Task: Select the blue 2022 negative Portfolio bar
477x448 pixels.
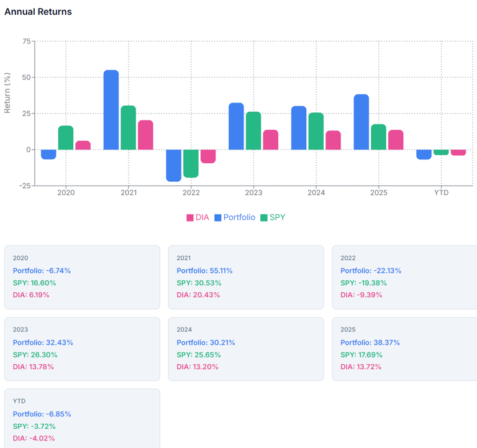Action: pos(174,165)
